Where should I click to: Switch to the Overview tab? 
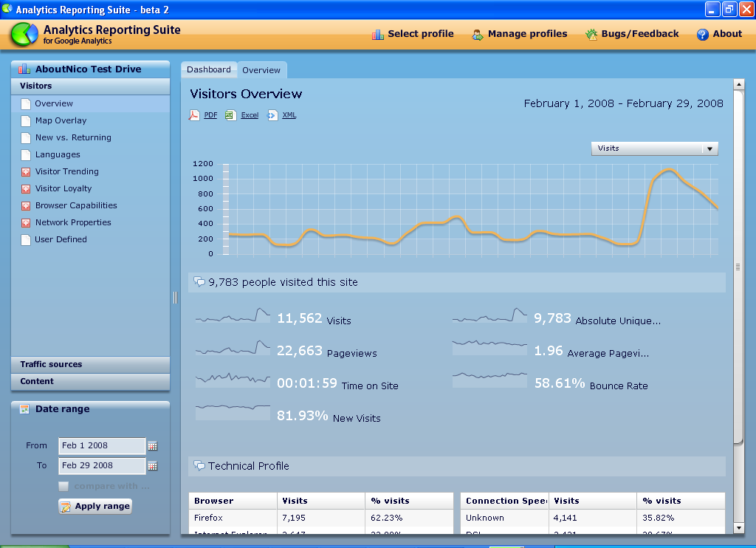coord(261,70)
